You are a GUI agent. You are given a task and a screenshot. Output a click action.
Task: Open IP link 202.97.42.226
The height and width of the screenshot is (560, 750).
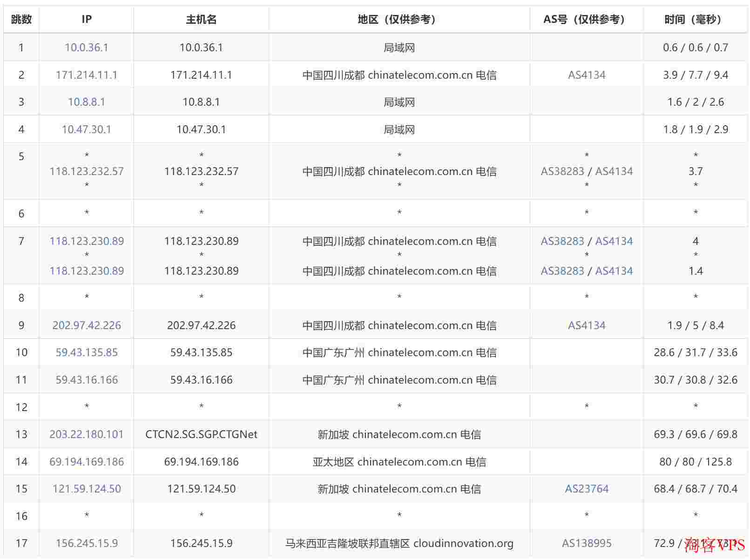tap(87, 325)
